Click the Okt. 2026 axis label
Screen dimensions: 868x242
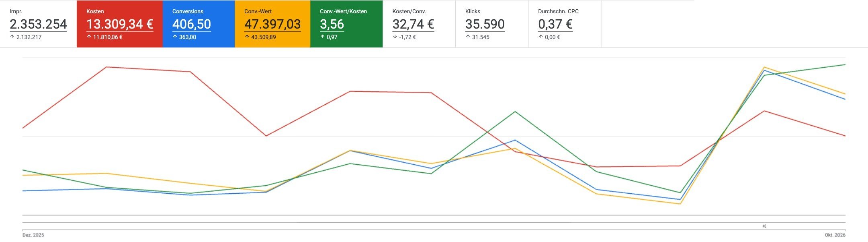(835, 235)
